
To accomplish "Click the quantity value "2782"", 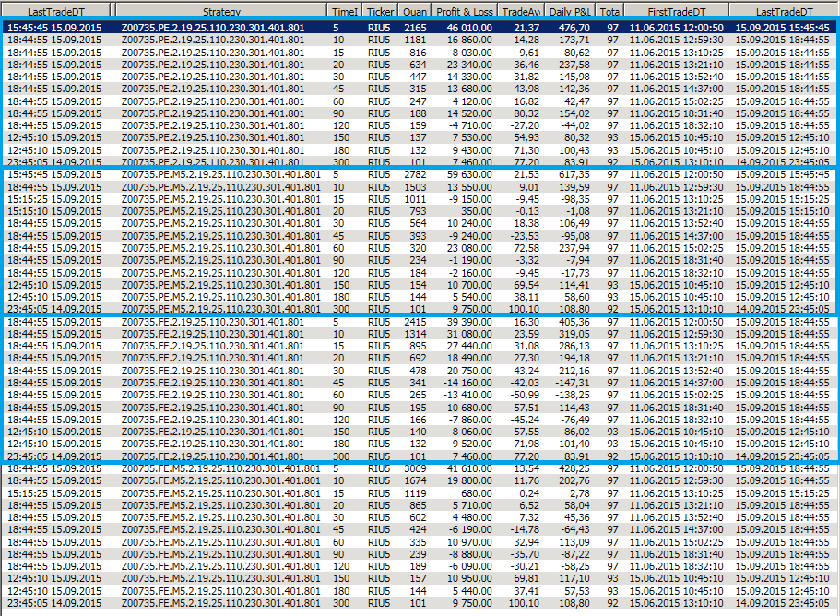I will click(x=415, y=174).
